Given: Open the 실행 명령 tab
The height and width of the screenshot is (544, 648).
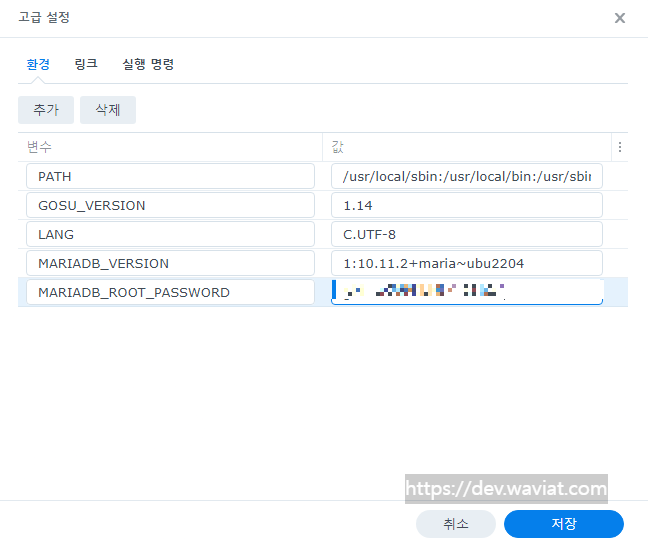Looking at the screenshot, I should pyautogui.click(x=148, y=64).
